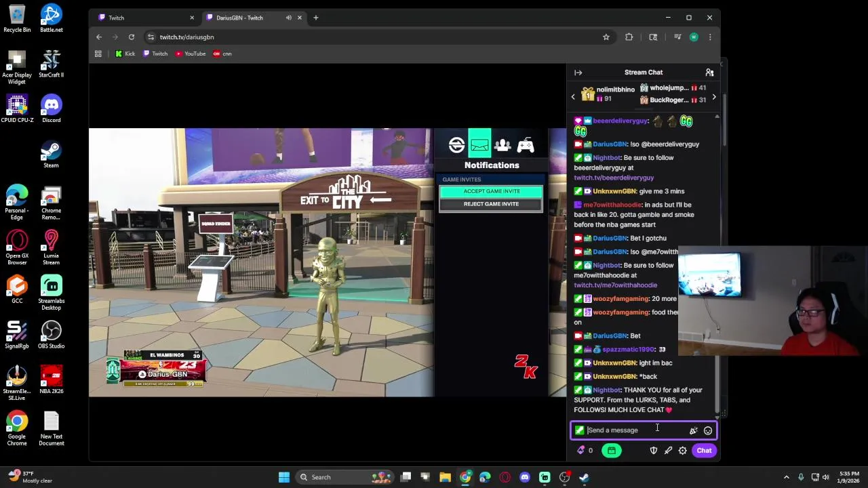Open Discord desktop shortcut
This screenshot has height=488, width=868.
click(x=51, y=108)
